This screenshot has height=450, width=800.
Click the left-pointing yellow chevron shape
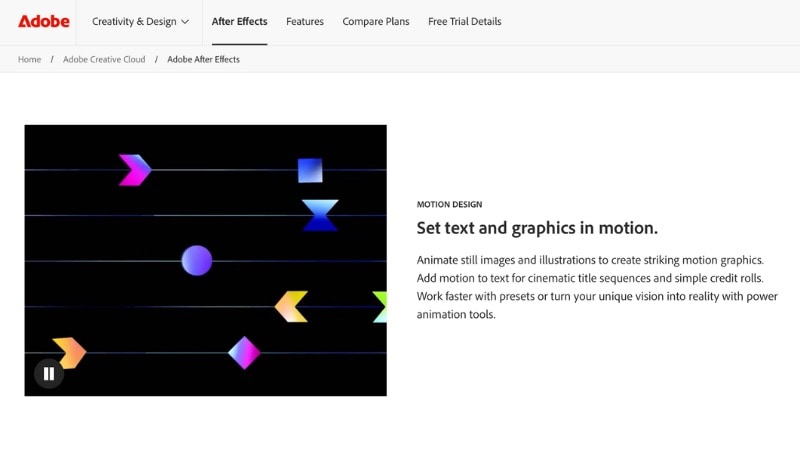[291, 306]
